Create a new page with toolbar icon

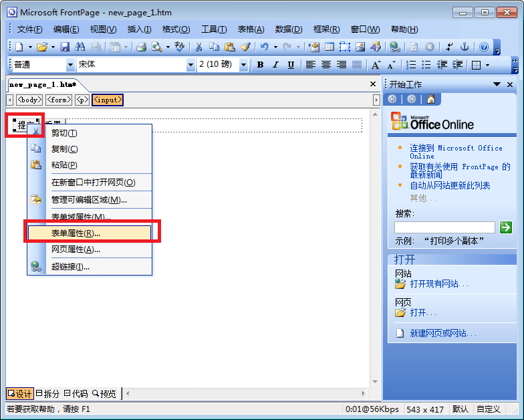[x=19, y=47]
